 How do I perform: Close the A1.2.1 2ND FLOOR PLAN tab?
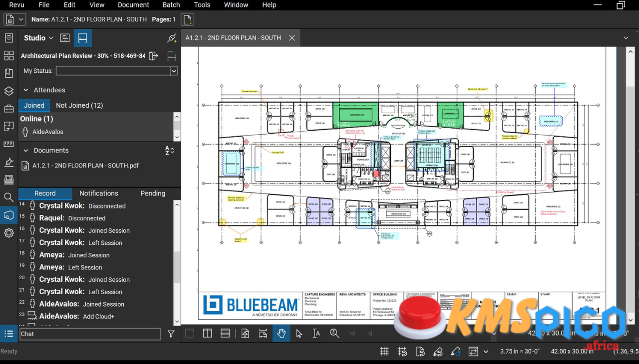tap(292, 38)
